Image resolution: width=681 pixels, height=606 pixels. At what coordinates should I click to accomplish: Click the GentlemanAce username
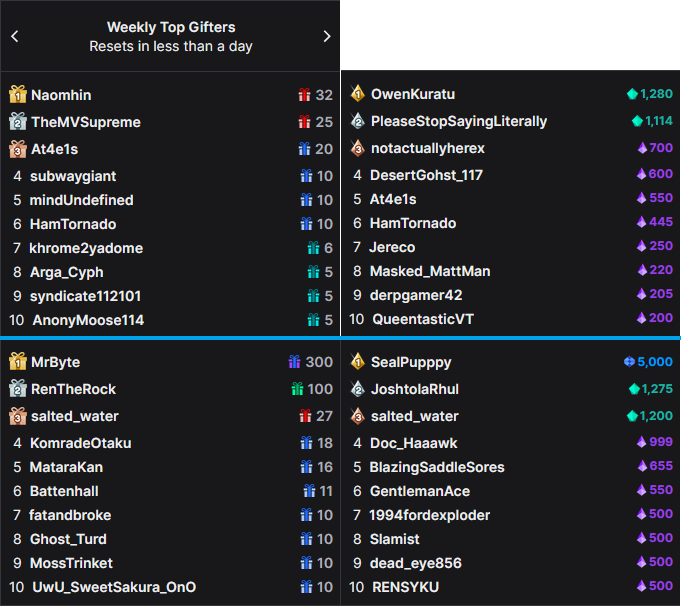420,491
